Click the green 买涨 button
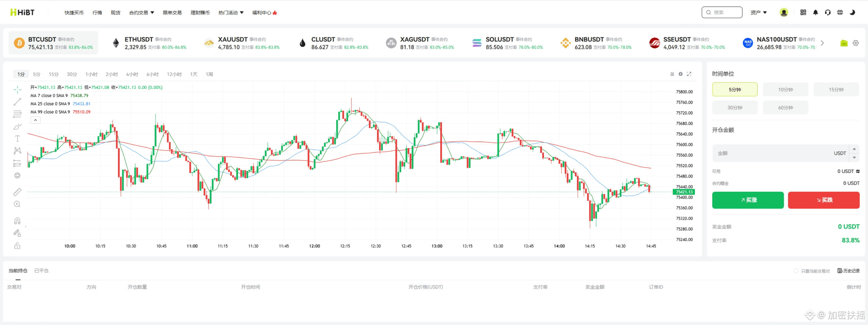 [748, 200]
